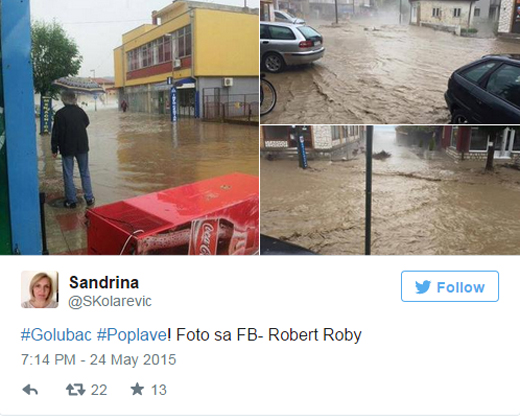Click the Twitter bird icon in Follow
Screen dimensions: 520x420
pos(423,287)
